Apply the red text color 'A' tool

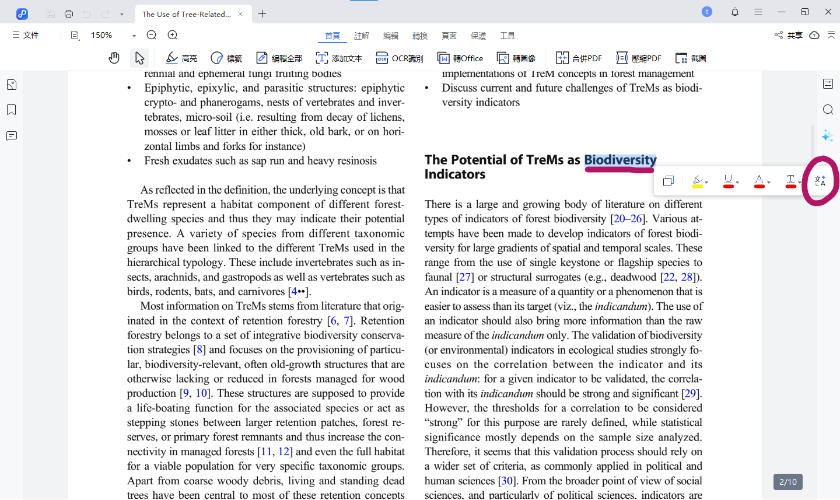pos(759,182)
